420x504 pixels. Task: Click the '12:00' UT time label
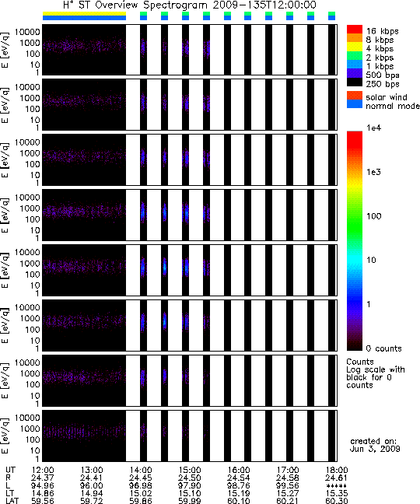coord(43,471)
